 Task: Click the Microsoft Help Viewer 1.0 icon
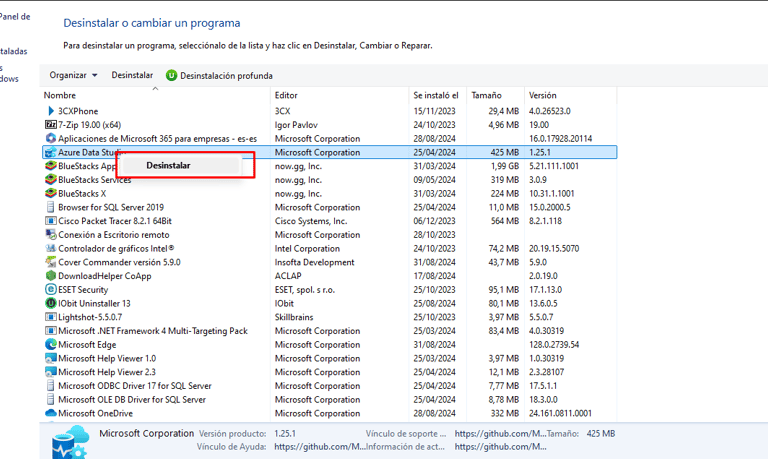(50, 358)
